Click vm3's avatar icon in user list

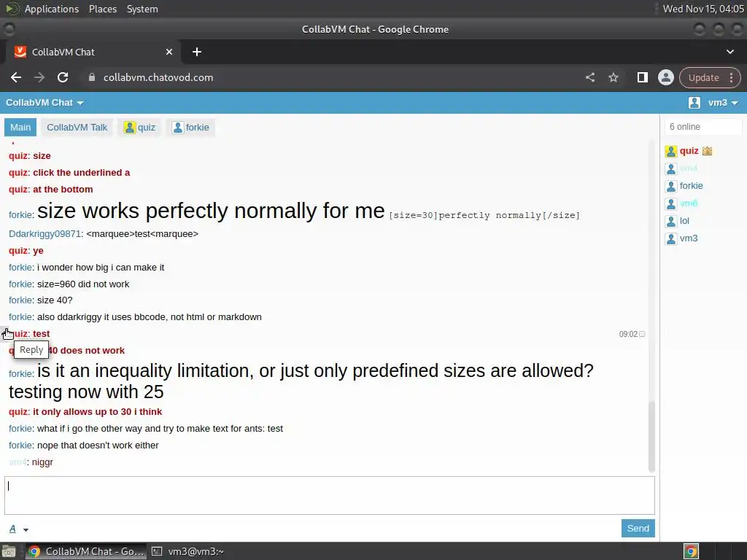click(x=671, y=239)
